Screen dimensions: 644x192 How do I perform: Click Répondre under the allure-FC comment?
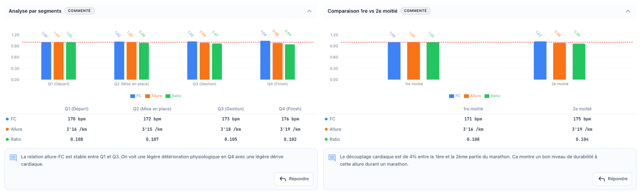click(294, 179)
